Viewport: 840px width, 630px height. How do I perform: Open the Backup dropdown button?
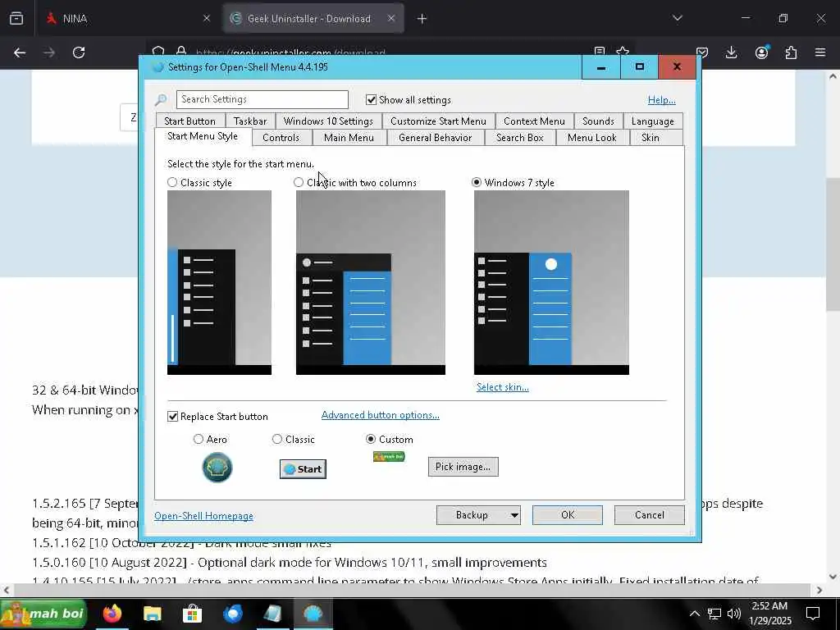(478, 515)
